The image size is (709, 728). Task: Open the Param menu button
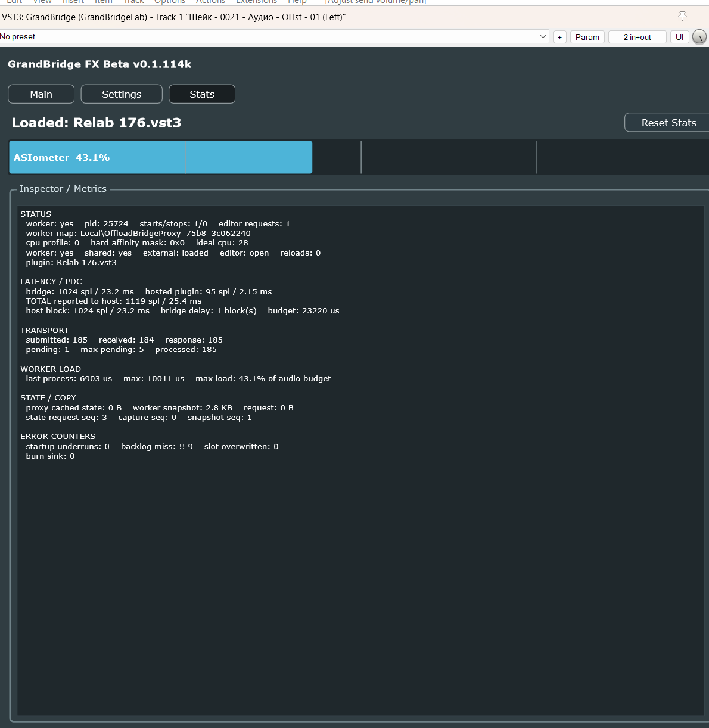(x=587, y=37)
